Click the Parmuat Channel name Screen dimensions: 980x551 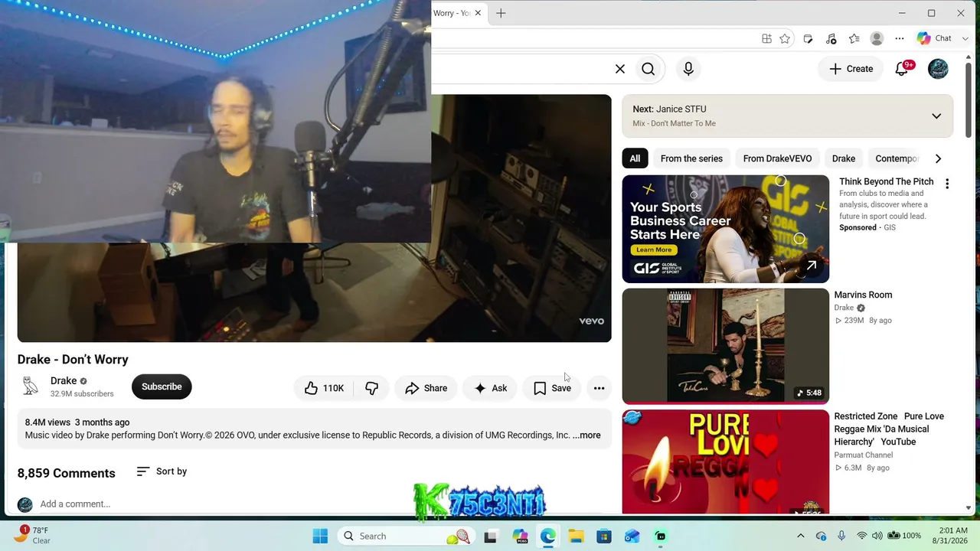tap(864, 455)
